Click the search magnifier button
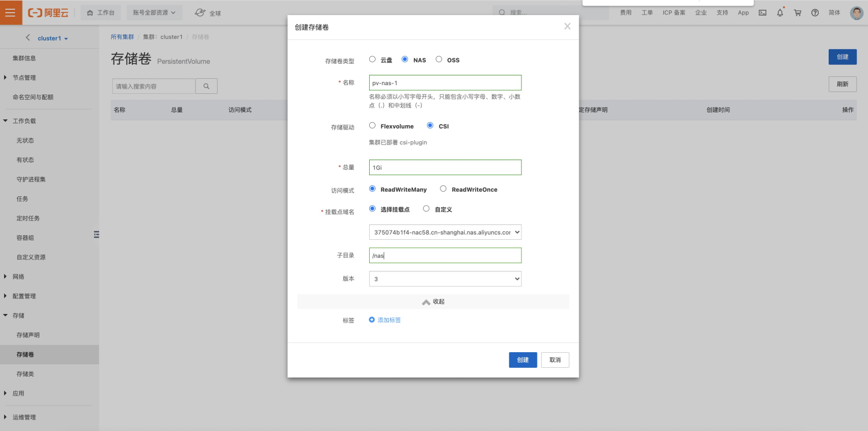This screenshot has width=868, height=431. coord(206,86)
